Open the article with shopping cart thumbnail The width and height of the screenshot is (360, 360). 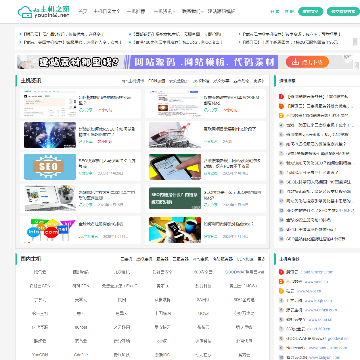pyautogui.click(x=175, y=135)
